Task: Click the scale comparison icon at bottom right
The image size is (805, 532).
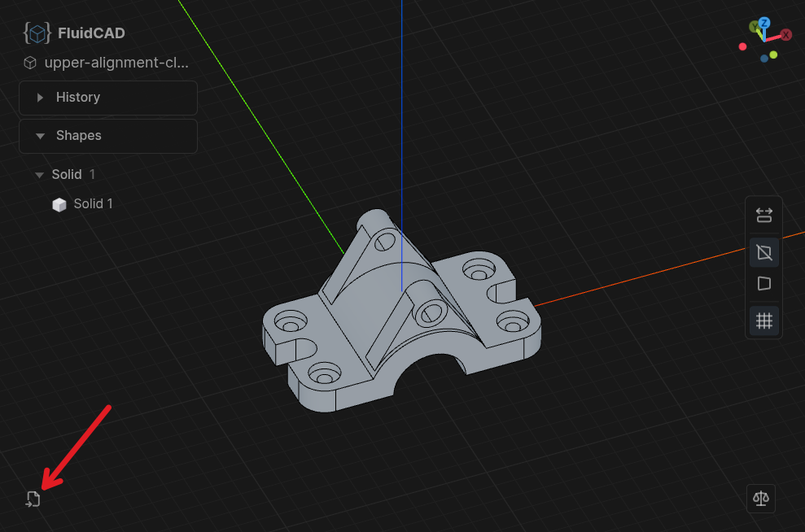Action: click(x=760, y=498)
